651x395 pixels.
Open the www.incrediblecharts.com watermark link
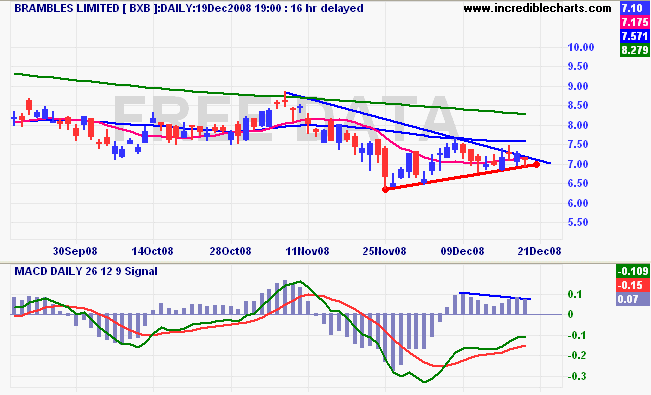[x=537, y=8]
